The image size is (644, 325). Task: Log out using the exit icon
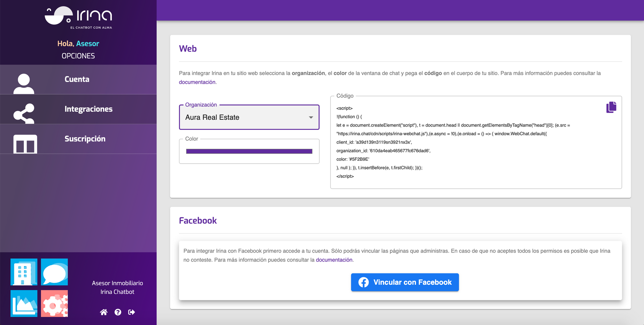pyautogui.click(x=131, y=312)
